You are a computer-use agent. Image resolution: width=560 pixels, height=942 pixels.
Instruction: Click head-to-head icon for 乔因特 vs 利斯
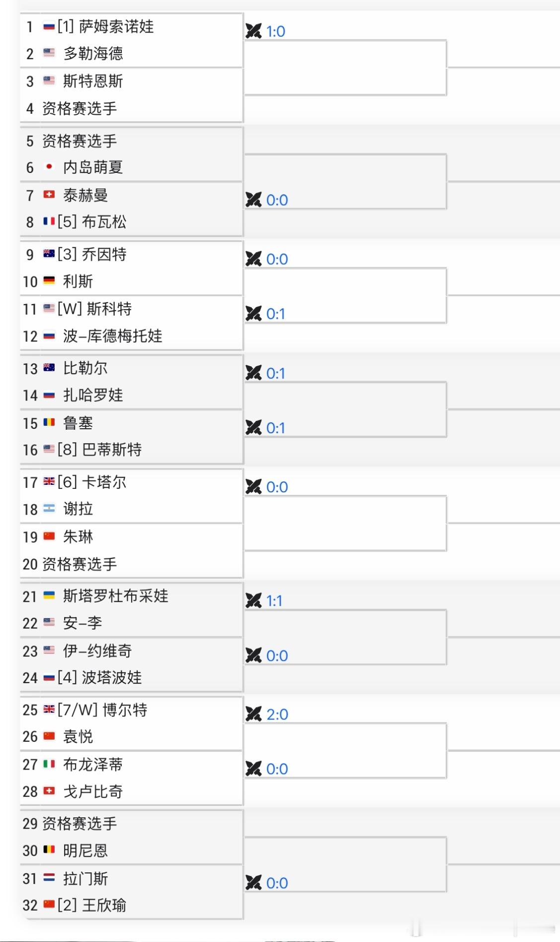[x=253, y=259]
